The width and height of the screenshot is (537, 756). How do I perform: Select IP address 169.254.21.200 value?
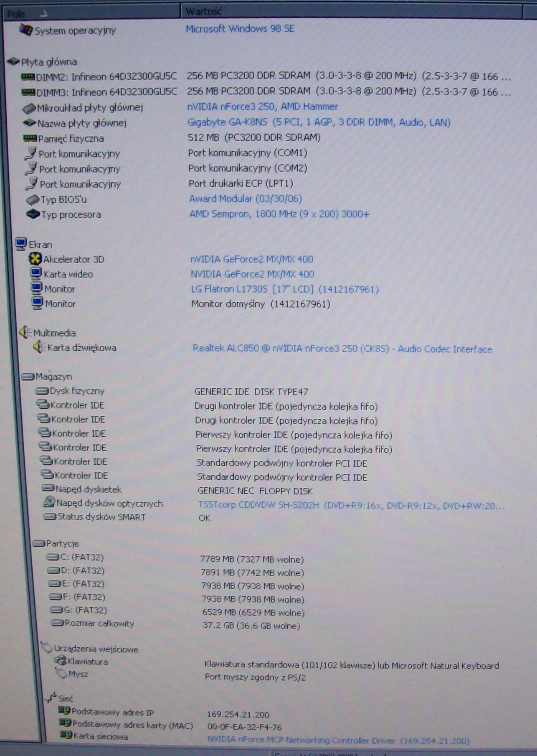pyautogui.click(x=238, y=714)
